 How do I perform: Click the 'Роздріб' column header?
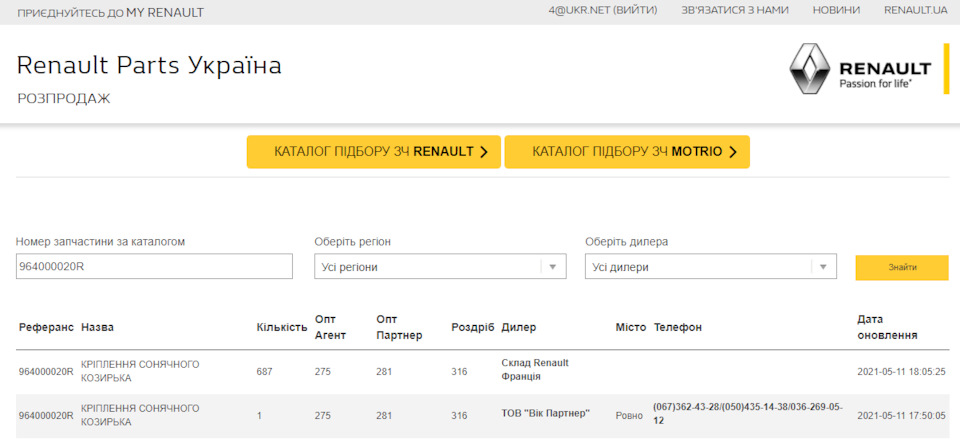(473, 328)
